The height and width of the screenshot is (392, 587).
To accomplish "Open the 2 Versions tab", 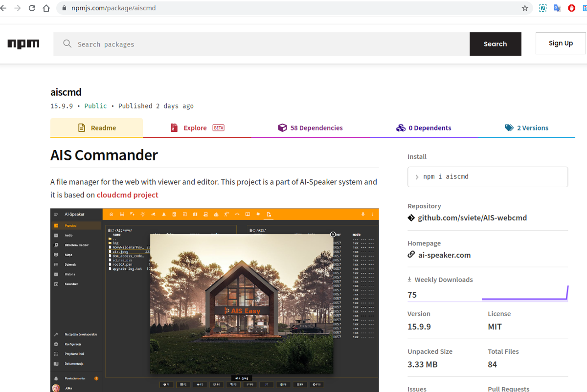I will (527, 128).
